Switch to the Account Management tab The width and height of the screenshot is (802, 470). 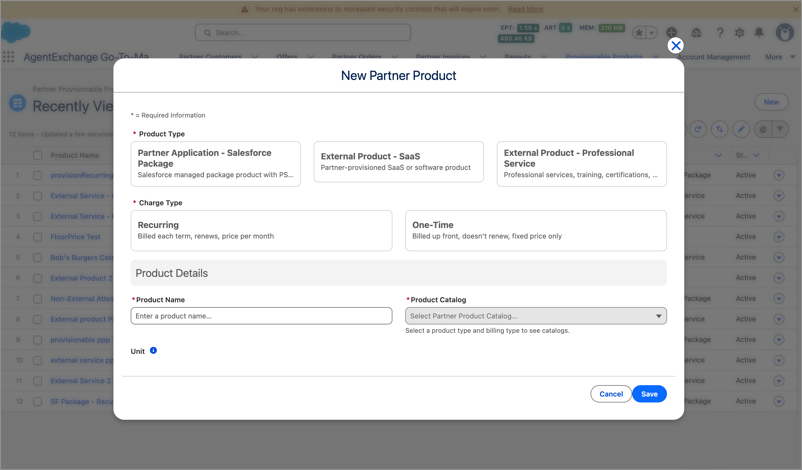pos(714,57)
